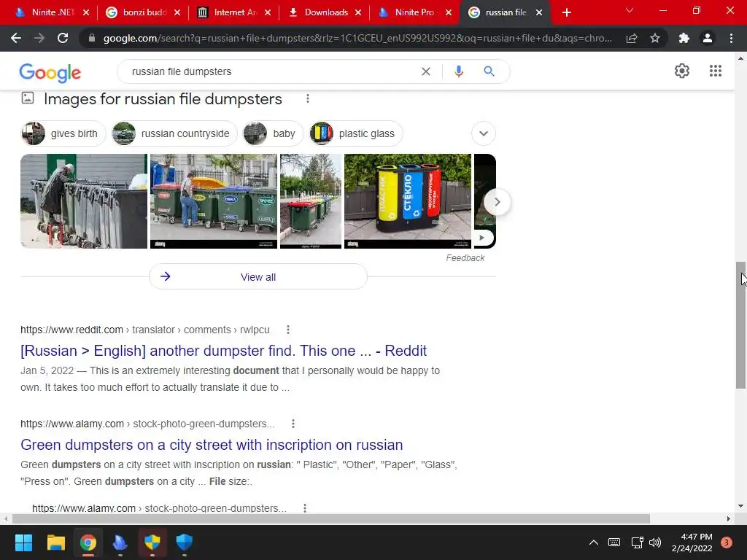
Task: Open network display tray icon
Action: (x=637, y=542)
